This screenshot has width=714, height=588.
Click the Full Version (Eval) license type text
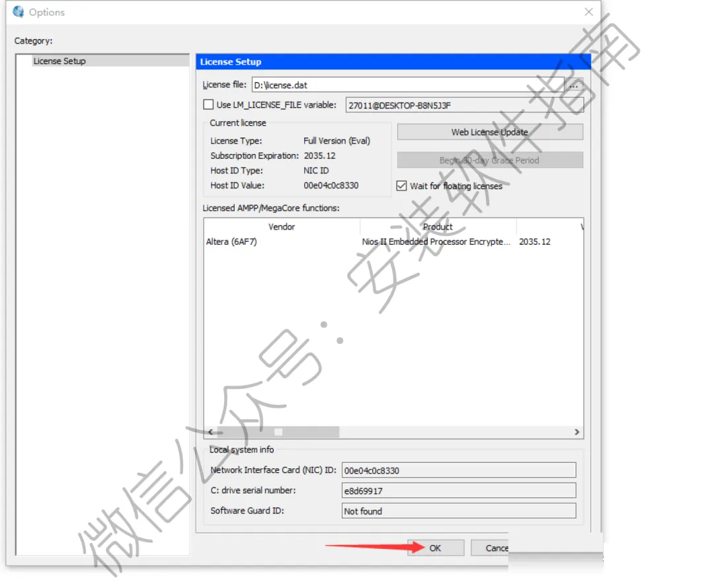(337, 141)
